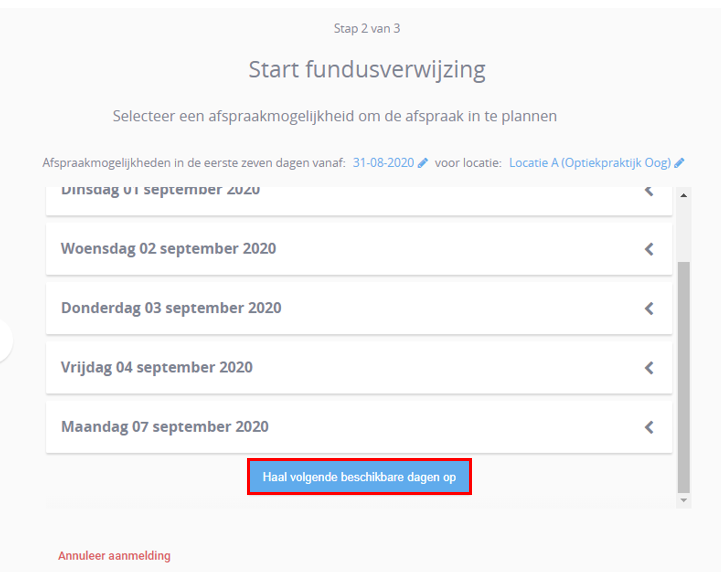Change location via Locatie A (Optiekpraktijk Oog) link
721x572 pixels.
(x=590, y=163)
